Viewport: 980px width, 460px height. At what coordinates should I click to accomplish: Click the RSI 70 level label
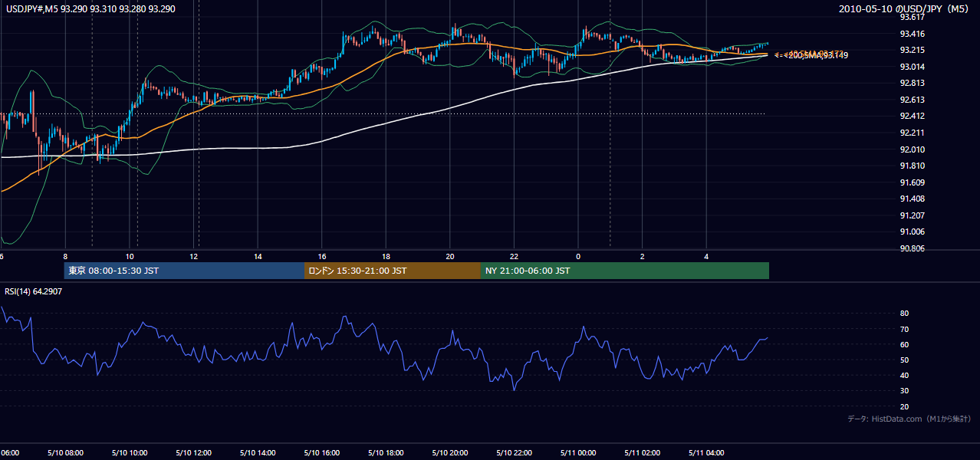pyautogui.click(x=904, y=329)
